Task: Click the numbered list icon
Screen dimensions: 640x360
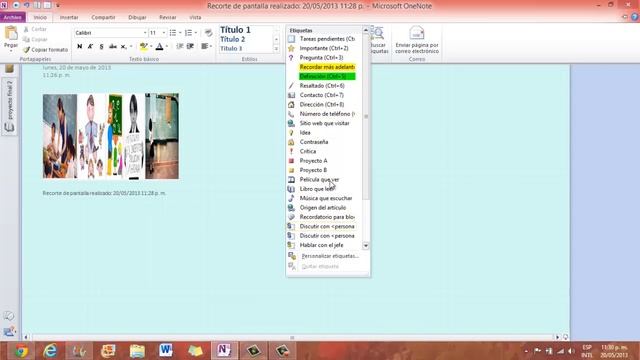Action: [x=188, y=33]
